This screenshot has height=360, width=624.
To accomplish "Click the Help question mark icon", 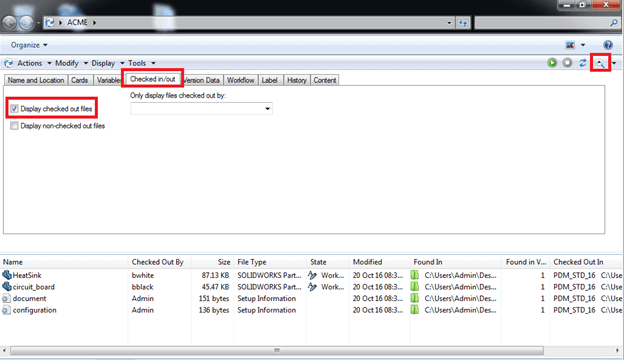I will (608, 45).
